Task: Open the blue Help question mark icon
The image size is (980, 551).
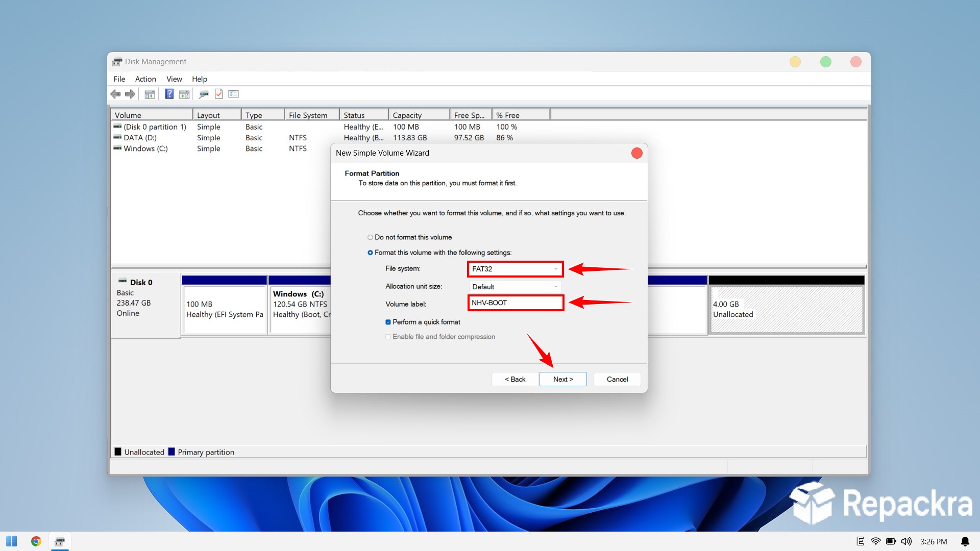Action: pyautogui.click(x=169, y=94)
